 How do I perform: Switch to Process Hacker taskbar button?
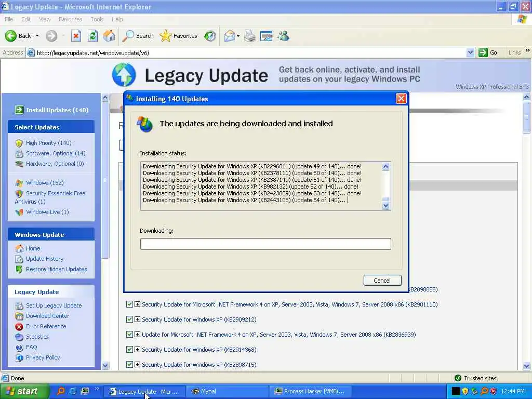point(311,391)
